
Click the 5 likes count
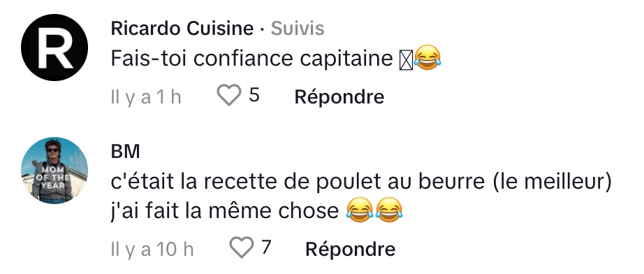254,95
